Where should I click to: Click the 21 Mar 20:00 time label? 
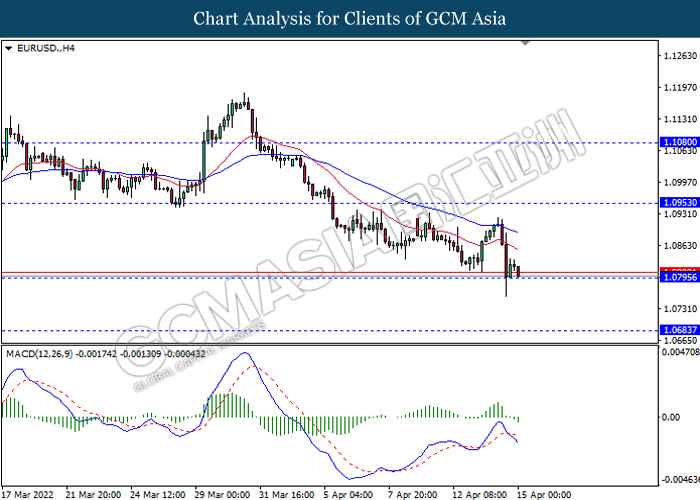coord(93,495)
